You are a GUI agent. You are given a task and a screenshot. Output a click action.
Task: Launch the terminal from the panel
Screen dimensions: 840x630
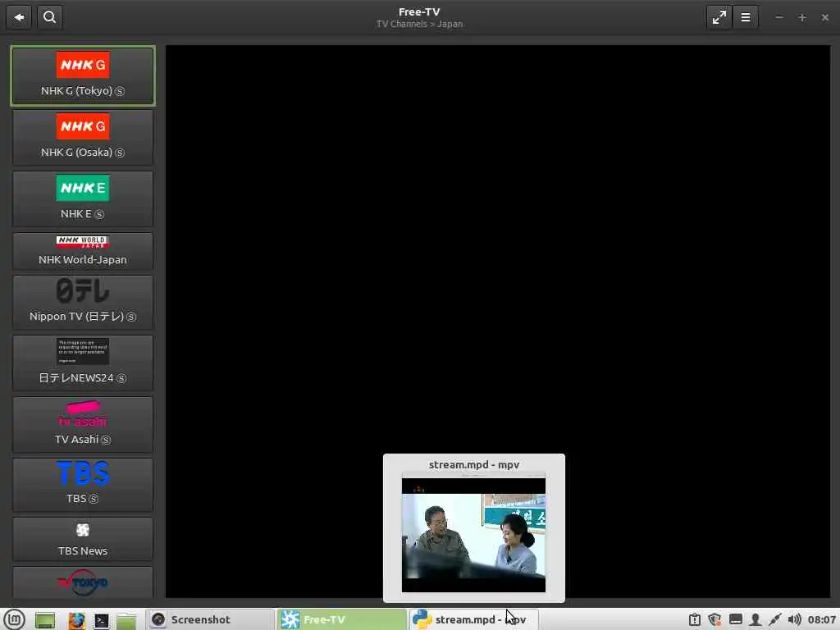[x=101, y=620]
